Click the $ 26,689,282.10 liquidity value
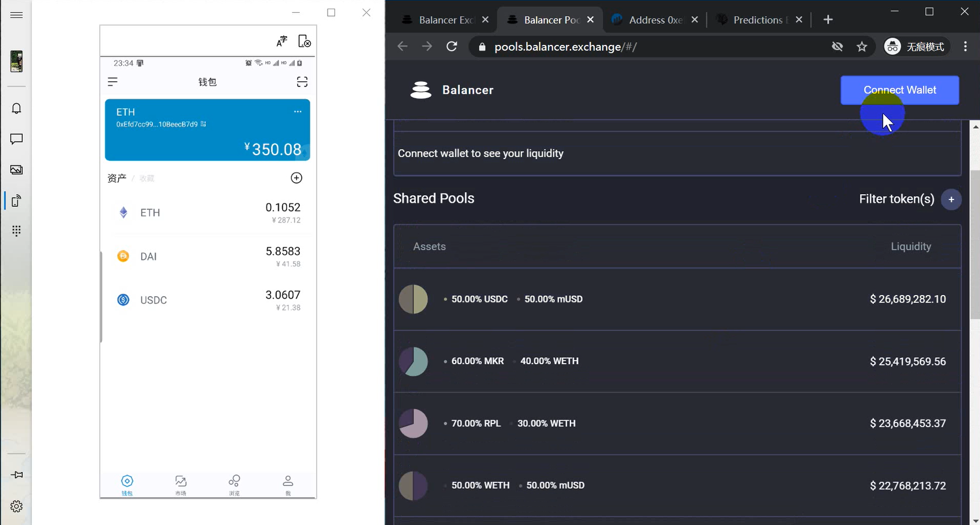Image resolution: width=980 pixels, height=525 pixels. click(x=908, y=299)
